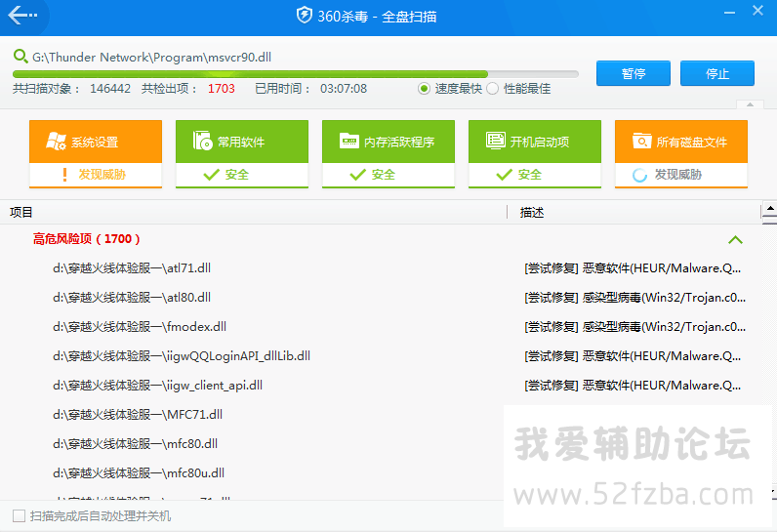Screen dimensions: 777x532
Task: Click the 项目 column header
Action: coord(20,212)
